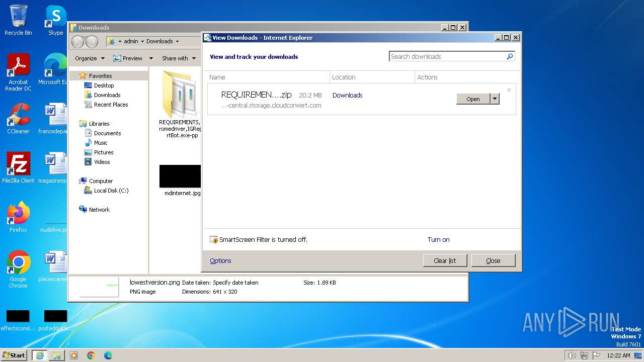The width and height of the screenshot is (644, 362).
Task: Open the magazinesp Word document icon
Action: [x=53, y=167]
